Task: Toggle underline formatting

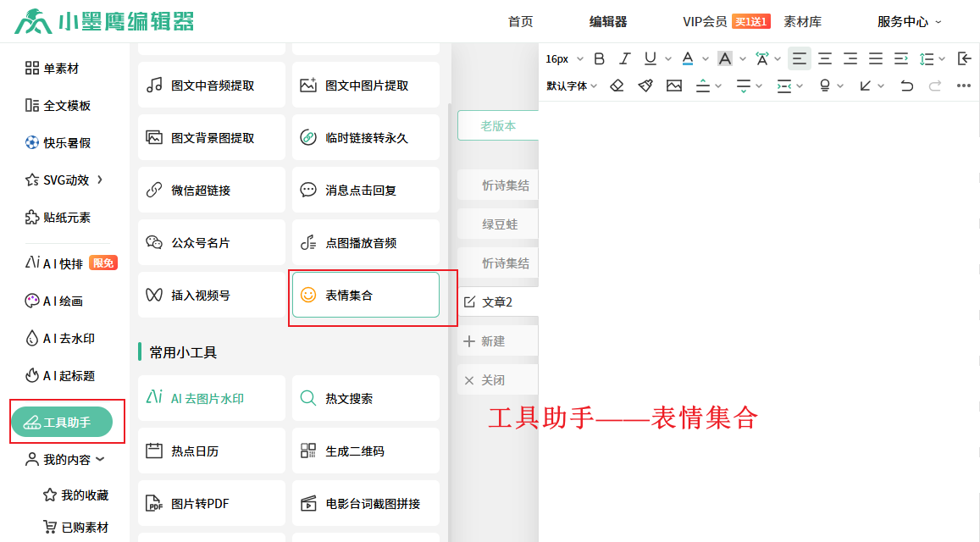Action: point(650,58)
